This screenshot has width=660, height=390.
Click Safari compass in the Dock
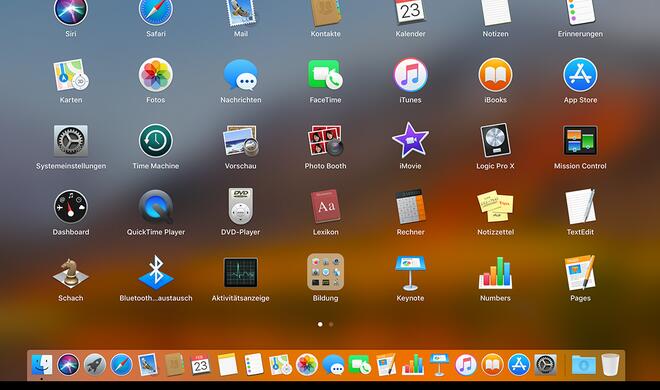click(121, 364)
